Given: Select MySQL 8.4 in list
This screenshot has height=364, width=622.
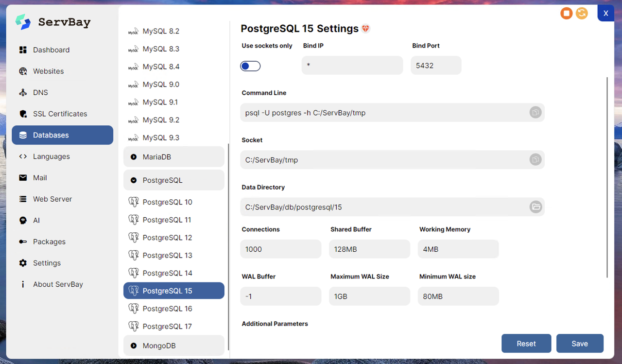Looking at the screenshot, I should point(174,67).
